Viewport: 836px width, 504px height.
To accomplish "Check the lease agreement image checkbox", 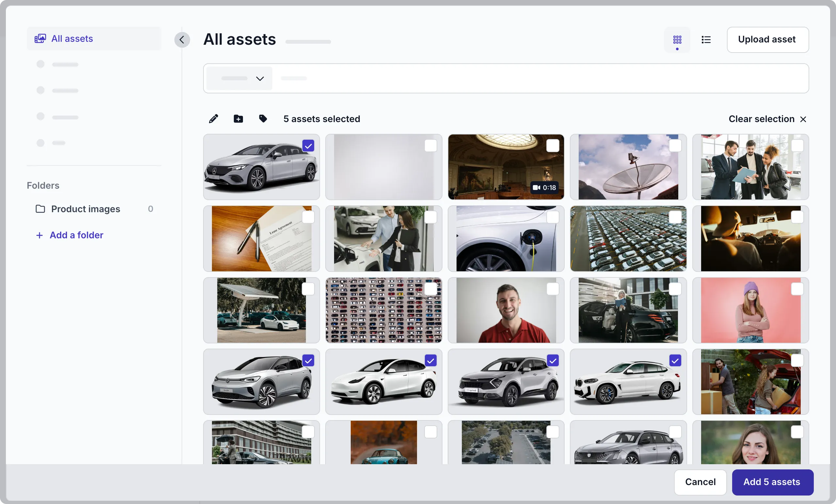I will 308,217.
